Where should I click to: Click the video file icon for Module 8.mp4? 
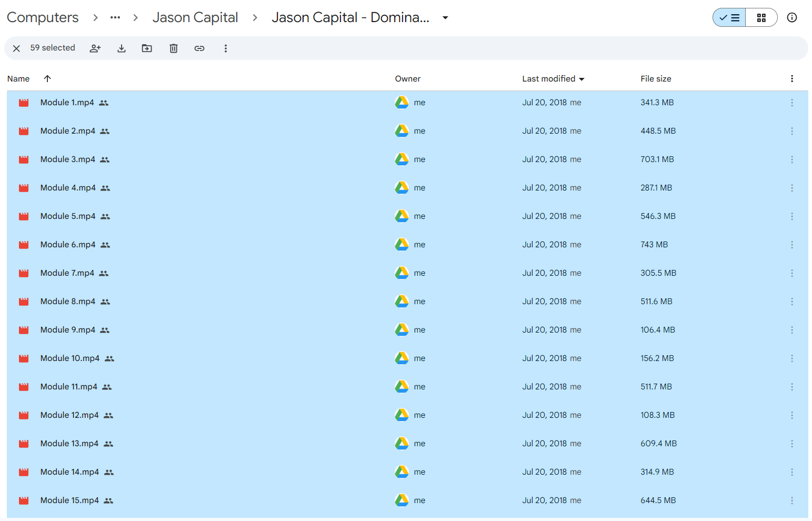[x=24, y=302]
